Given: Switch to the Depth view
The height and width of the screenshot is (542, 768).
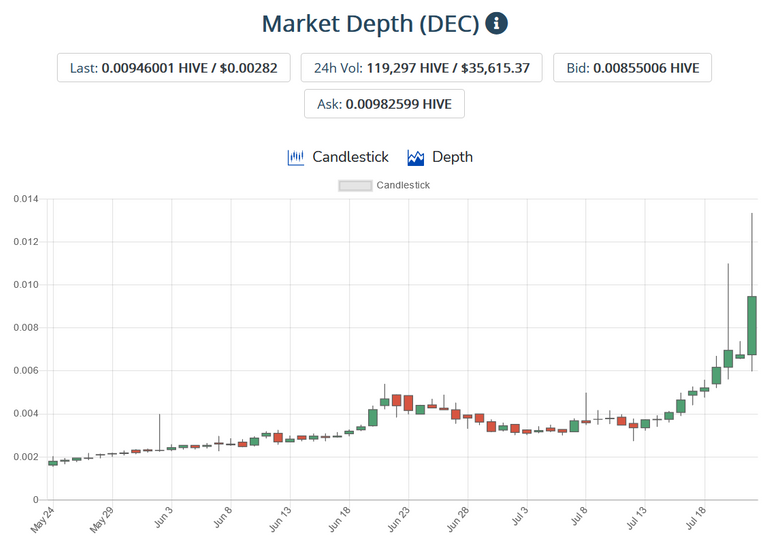Looking at the screenshot, I should [x=452, y=157].
